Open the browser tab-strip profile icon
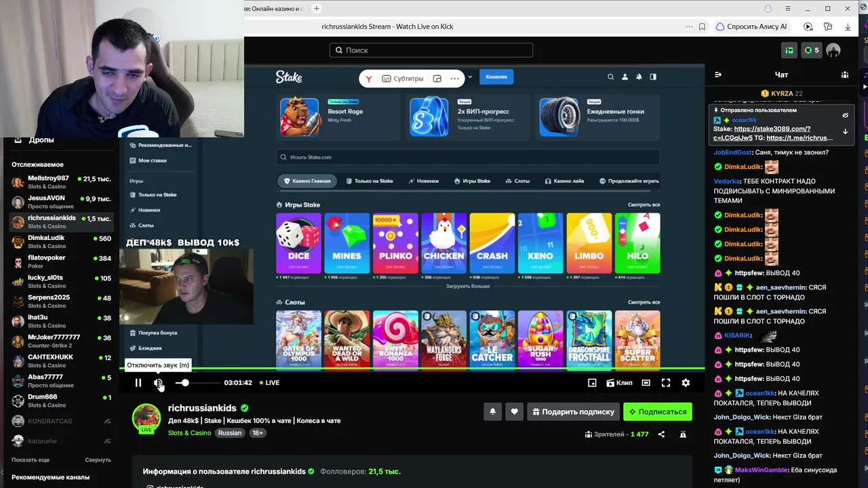Screen dimensions: 868x488 click(x=768, y=9)
